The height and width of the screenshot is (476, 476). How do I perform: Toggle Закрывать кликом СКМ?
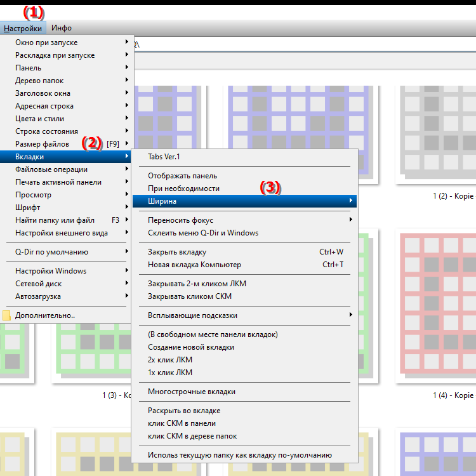(x=245, y=296)
